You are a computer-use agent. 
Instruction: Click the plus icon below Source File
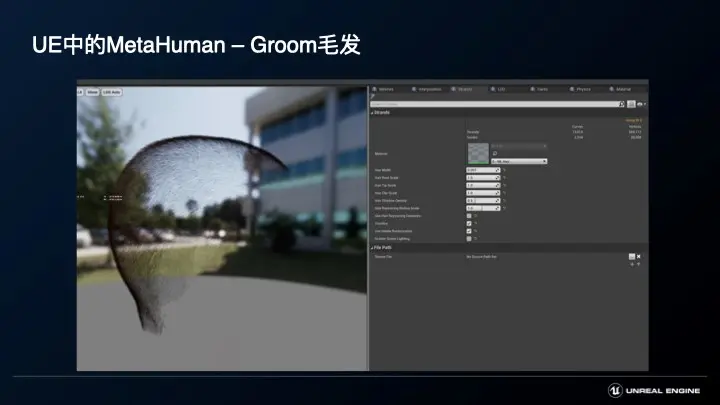(x=632, y=264)
